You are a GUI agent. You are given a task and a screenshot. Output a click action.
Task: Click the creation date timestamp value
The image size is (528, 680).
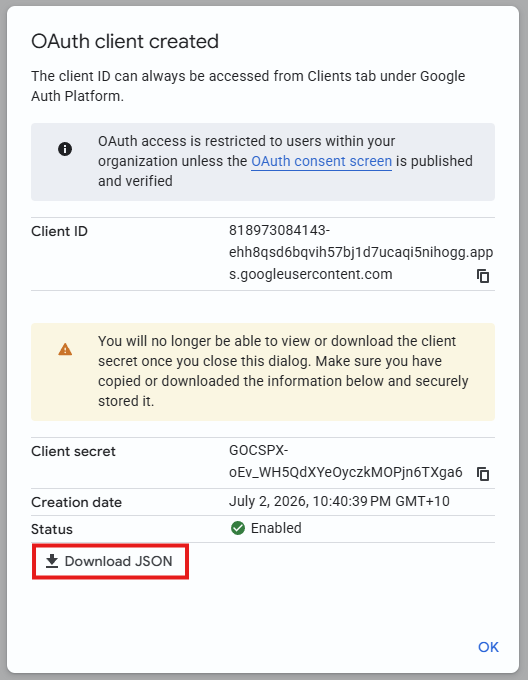(339, 501)
